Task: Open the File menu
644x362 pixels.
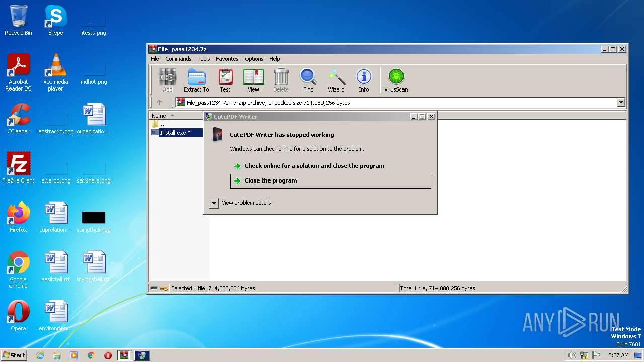Action: (155, 59)
